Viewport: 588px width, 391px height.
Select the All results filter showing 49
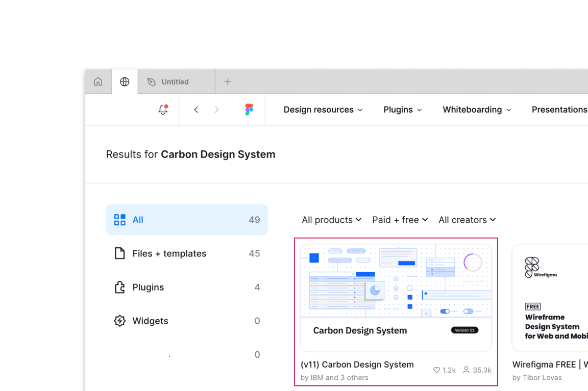pos(187,220)
